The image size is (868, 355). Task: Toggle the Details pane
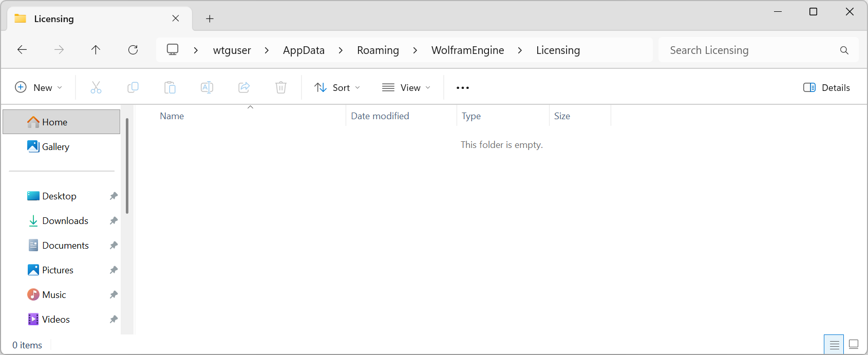point(826,87)
